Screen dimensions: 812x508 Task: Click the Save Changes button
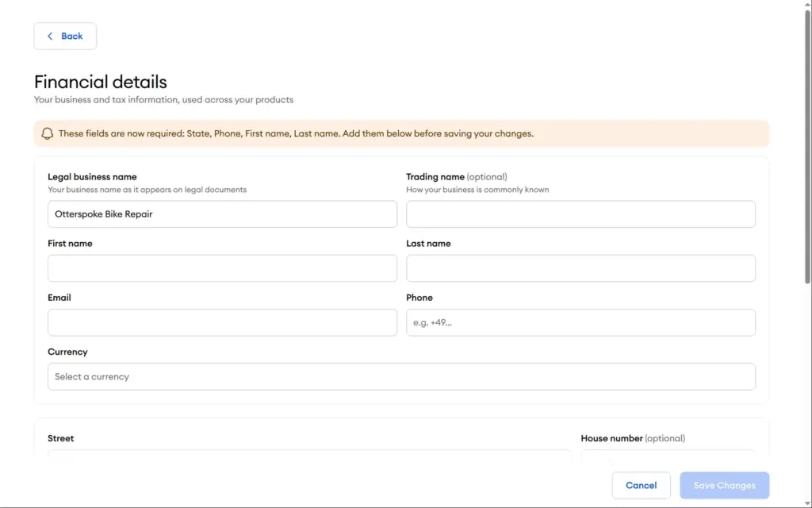725,485
